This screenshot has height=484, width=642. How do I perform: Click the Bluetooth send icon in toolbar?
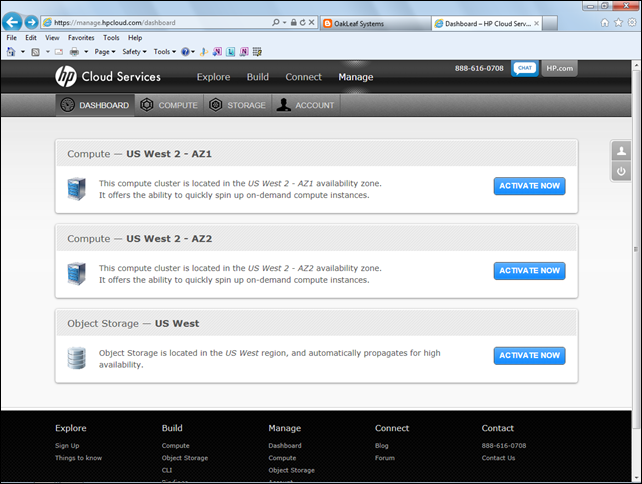pos(204,52)
